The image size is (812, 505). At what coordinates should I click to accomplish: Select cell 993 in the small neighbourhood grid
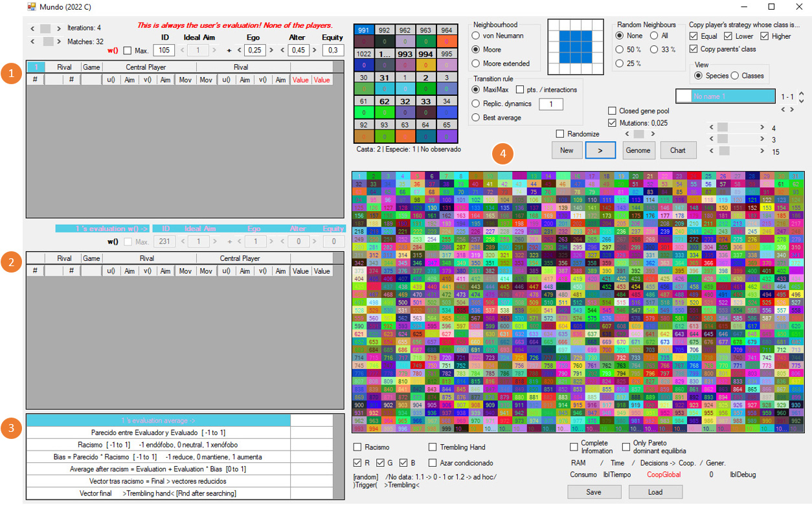(406, 54)
